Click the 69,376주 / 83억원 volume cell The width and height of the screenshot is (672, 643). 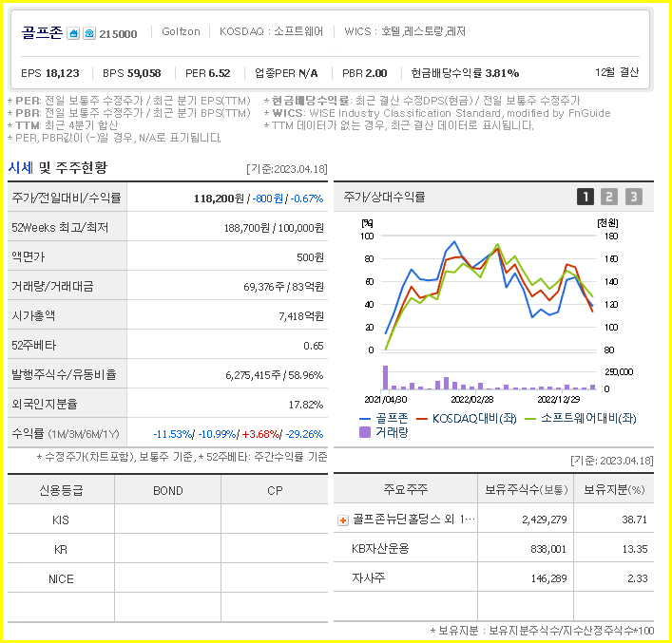coord(283,287)
